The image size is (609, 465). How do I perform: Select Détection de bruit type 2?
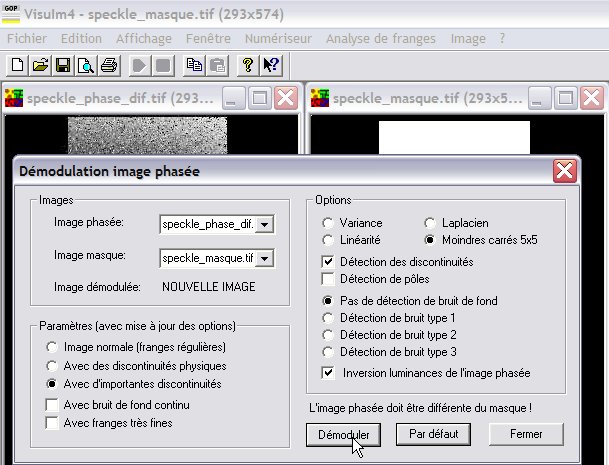coord(328,335)
